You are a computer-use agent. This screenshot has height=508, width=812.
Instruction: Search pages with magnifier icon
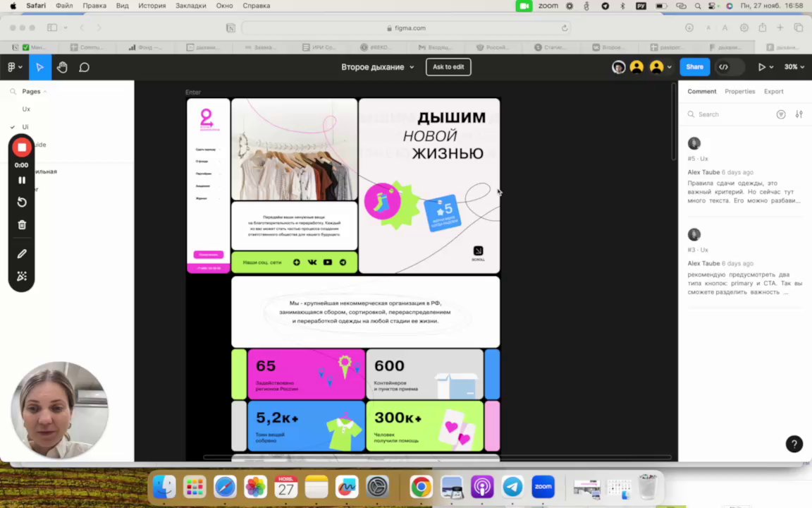coord(13,91)
